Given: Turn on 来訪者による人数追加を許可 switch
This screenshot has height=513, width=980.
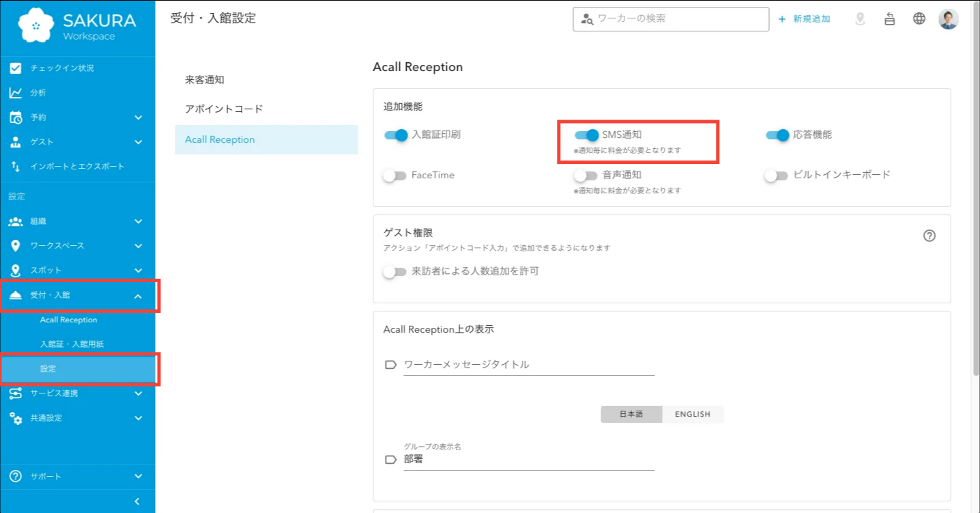Looking at the screenshot, I should 394,272.
